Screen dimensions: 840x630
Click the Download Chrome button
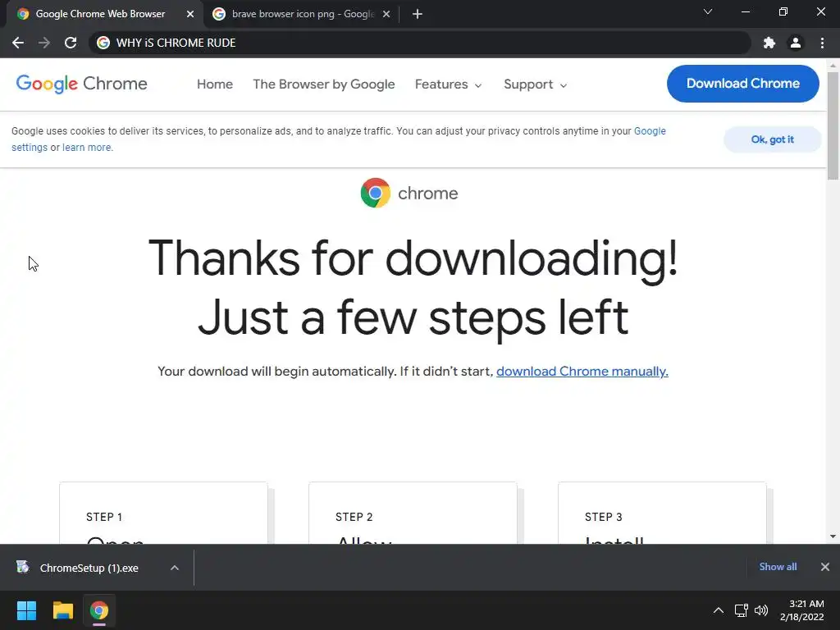pos(742,84)
